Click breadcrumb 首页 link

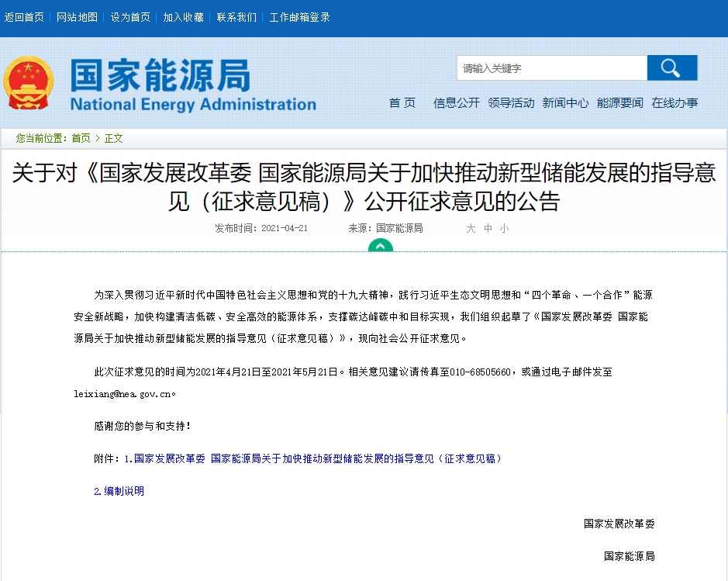(x=81, y=138)
